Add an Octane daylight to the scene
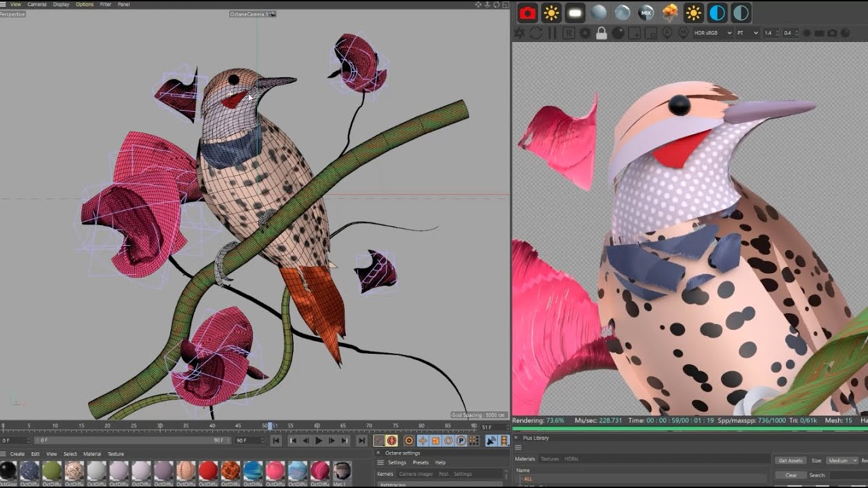The height and width of the screenshot is (488, 868). pos(553,12)
